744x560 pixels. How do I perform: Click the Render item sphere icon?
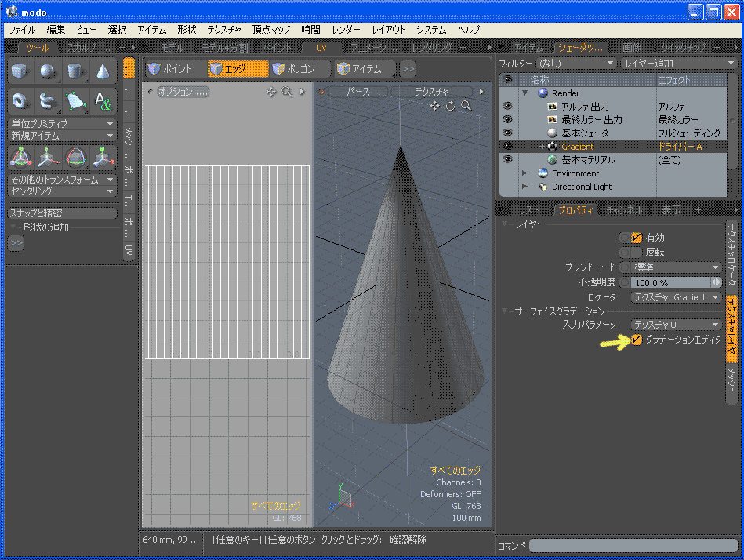click(x=543, y=93)
